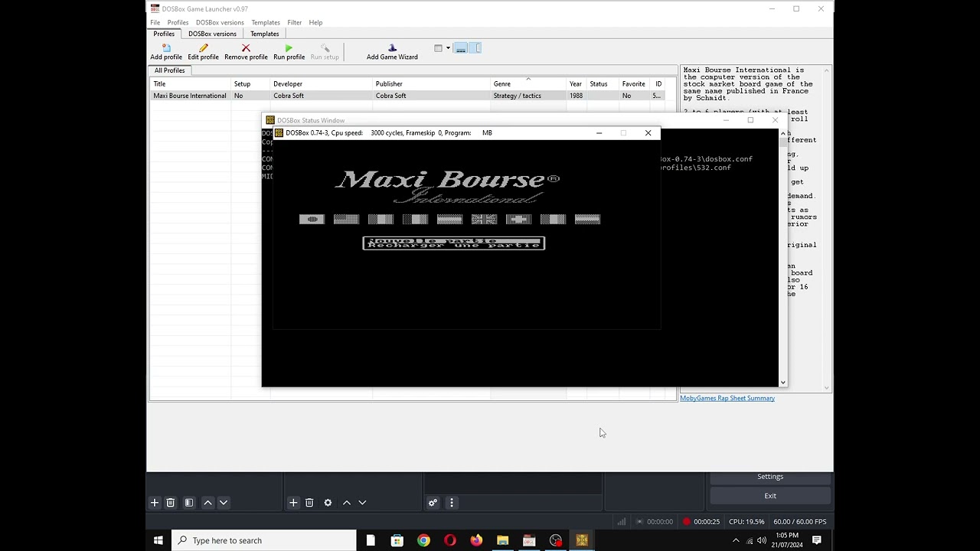Open the Profiles menu
This screenshot has height=551, width=980.
coord(178,22)
